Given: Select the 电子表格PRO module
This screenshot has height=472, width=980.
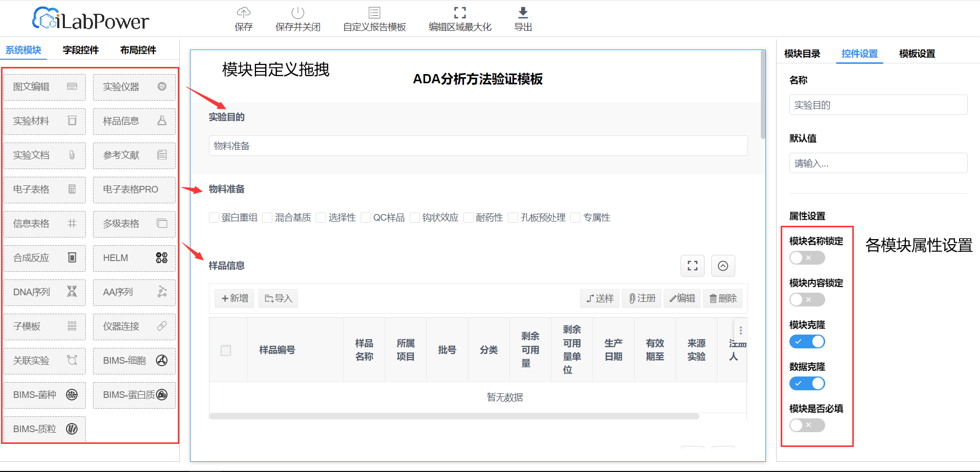Looking at the screenshot, I should [x=134, y=190].
